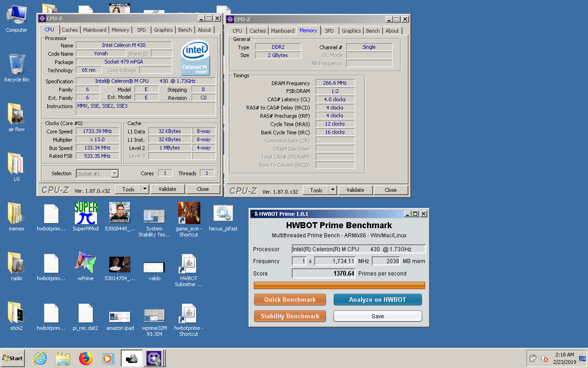Open the radio folder

(x=17, y=267)
